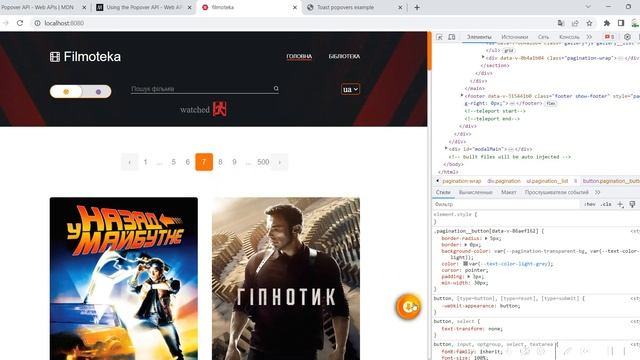640x360 pixels.
Task: Expand the border-radius shorthand triangle
Action: point(486,238)
